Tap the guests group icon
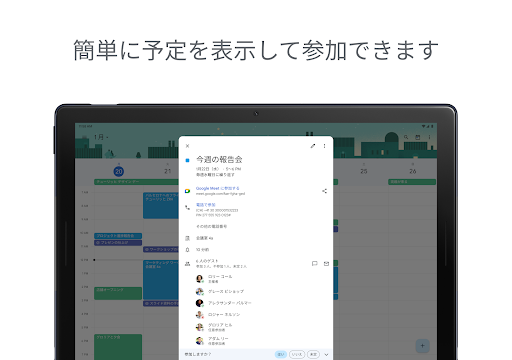Viewport: 512px width, 360px height. pyautogui.click(x=187, y=264)
